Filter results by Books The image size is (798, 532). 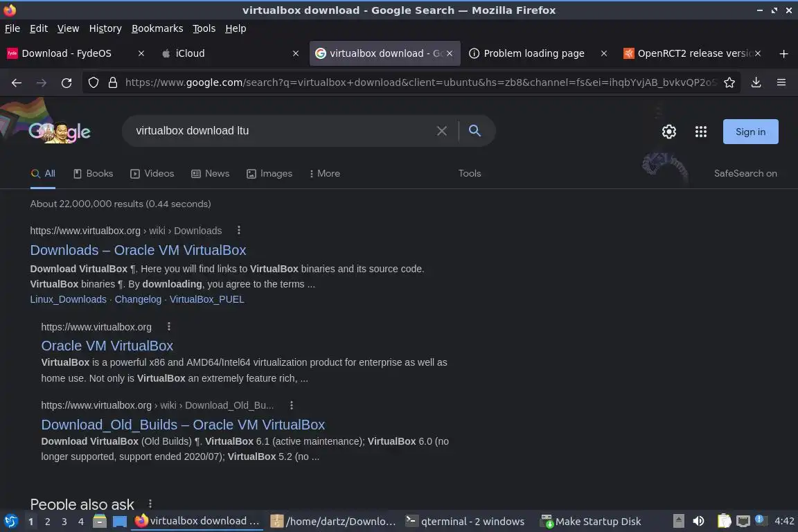pos(93,174)
